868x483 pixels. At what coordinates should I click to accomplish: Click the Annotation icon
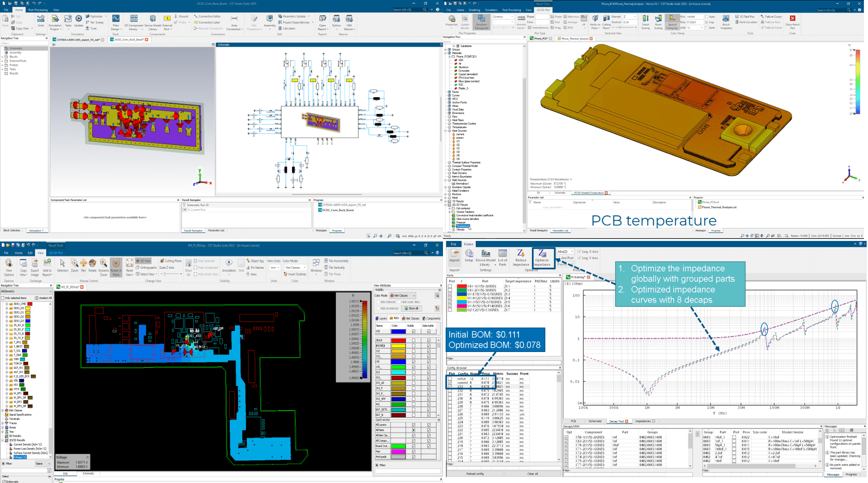pos(229,266)
